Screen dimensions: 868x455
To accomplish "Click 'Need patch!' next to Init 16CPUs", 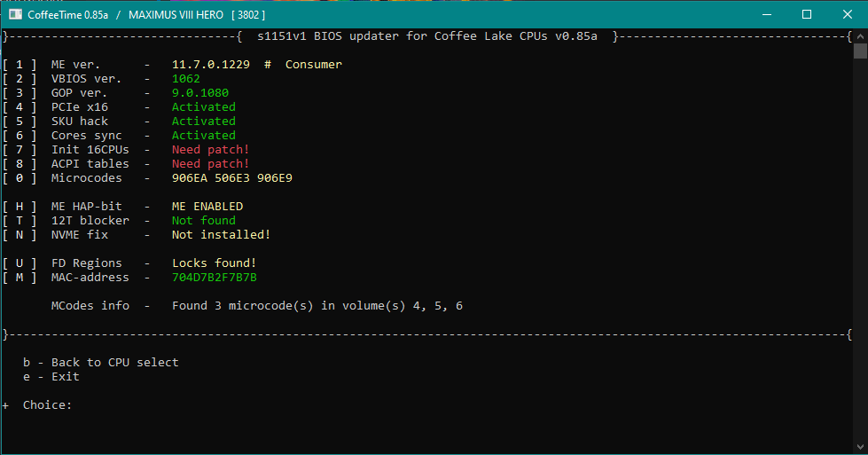I will (210, 150).
